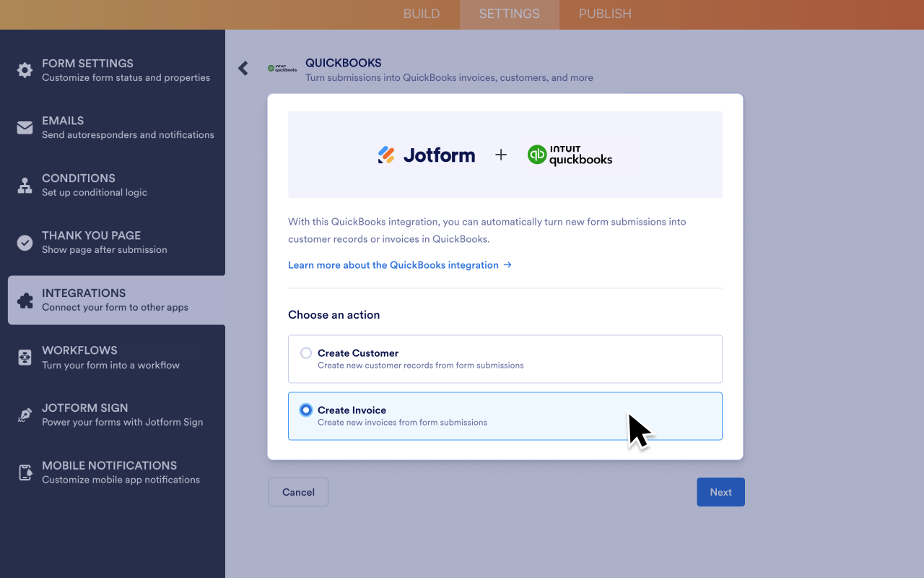Screen dimensions: 924x578
Task: Click the Jotform Sign pen icon
Action: [24, 414]
